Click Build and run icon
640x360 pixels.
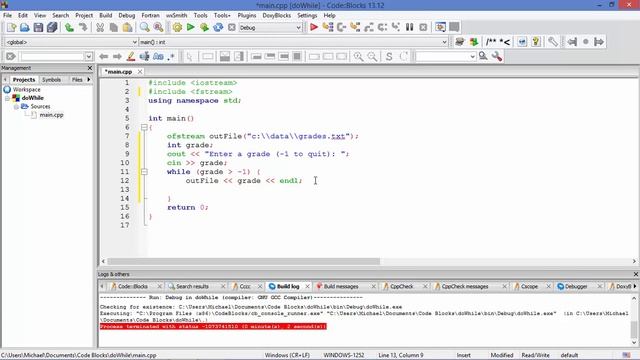click(204, 27)
